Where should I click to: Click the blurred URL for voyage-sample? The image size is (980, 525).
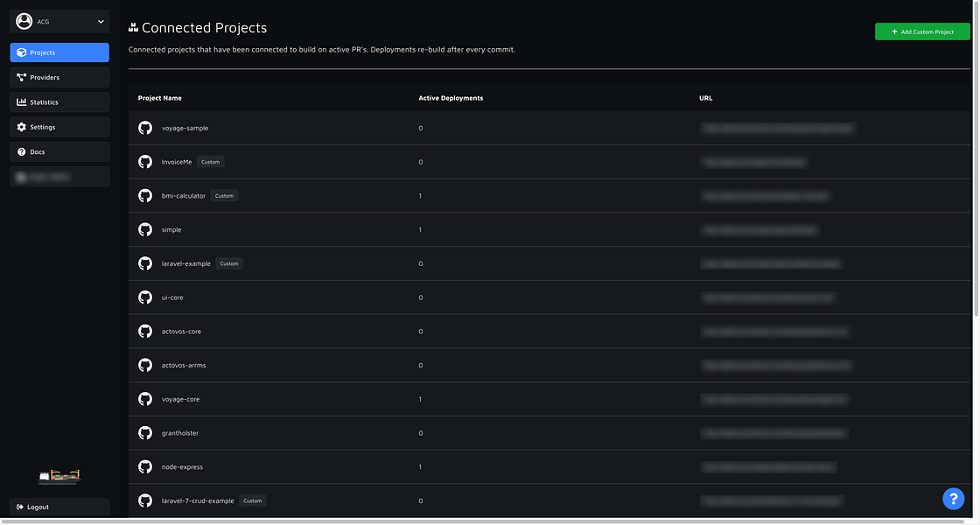tap(778, 128)
